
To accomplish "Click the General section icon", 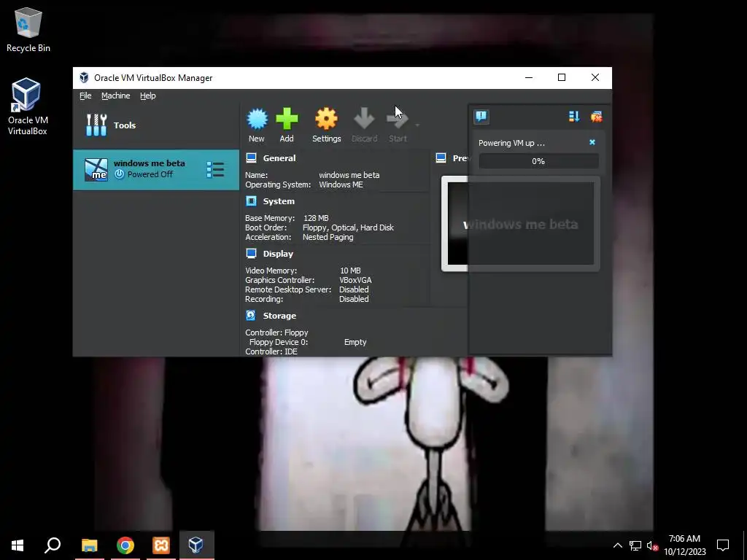I will (251, 158).
